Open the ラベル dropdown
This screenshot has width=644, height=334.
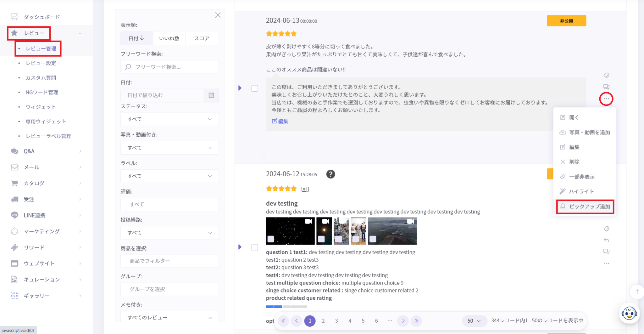169,176
